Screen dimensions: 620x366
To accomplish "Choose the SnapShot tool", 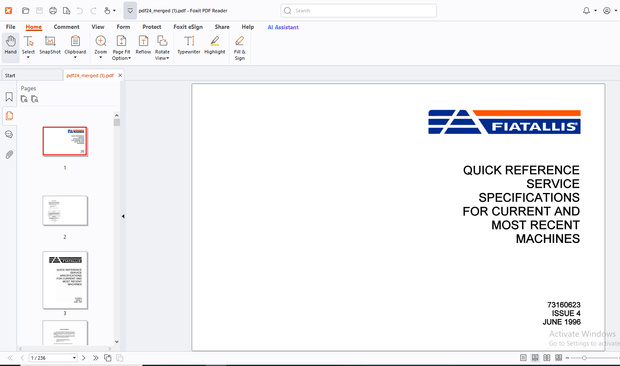I will click(x=50, y=45).
